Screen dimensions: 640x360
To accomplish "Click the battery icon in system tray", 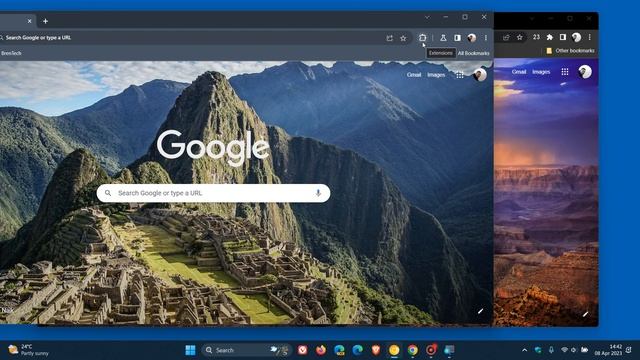I will [x=584, y=350].
